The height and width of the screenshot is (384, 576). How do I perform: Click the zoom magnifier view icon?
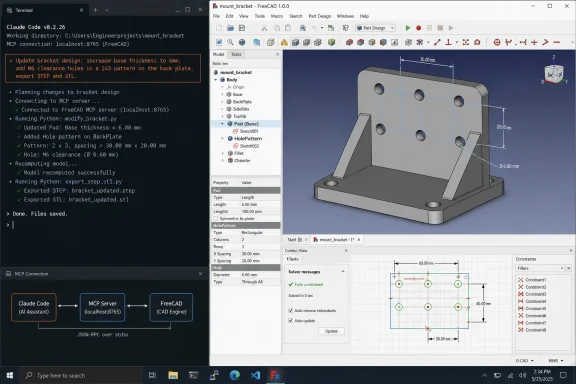point(230,42)
